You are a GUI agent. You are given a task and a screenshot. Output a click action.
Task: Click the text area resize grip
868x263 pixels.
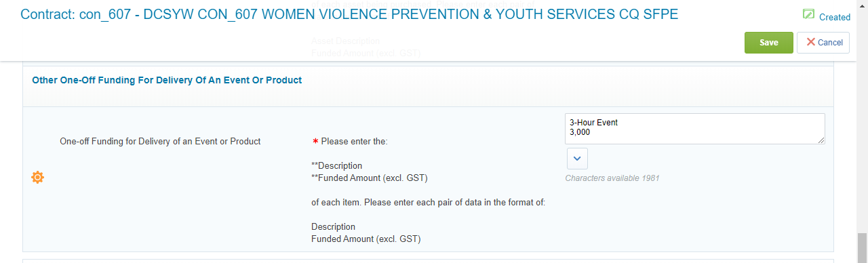pyautogui.click(x=821, y=140)
